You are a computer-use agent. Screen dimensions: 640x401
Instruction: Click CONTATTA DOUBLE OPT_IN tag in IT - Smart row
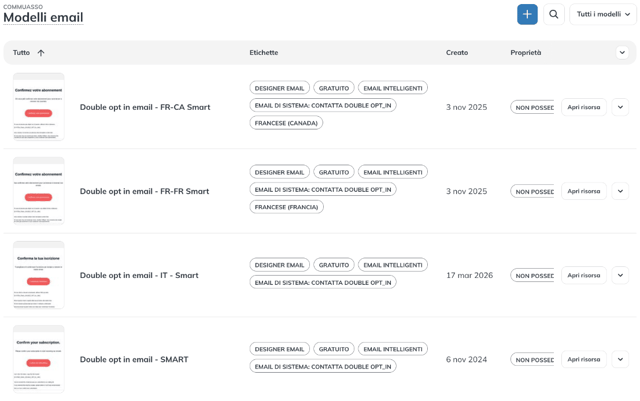[x=323, y=283]
